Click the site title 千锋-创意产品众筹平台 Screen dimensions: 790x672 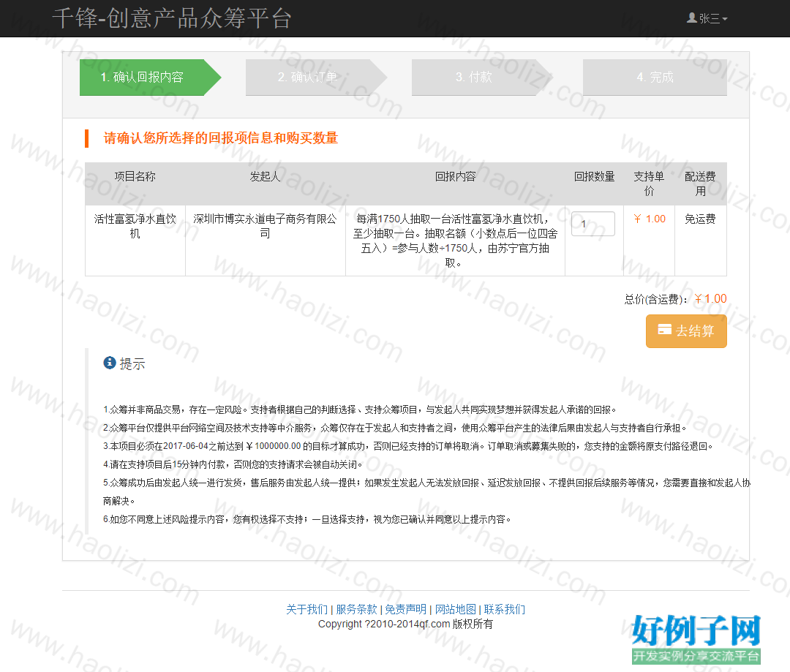(172, 18)
